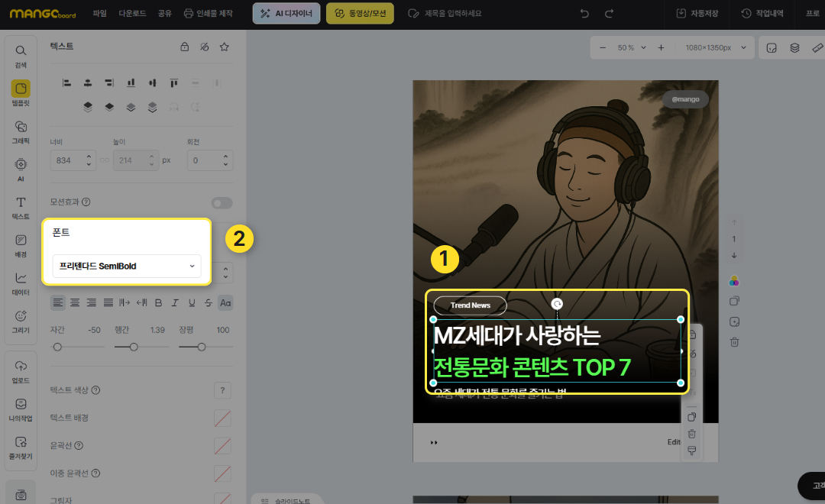The height and width of the screenshot is (504, 825).
Task: Open the 그래픽 (Graphics) sidebar panel
Action: 21,131
